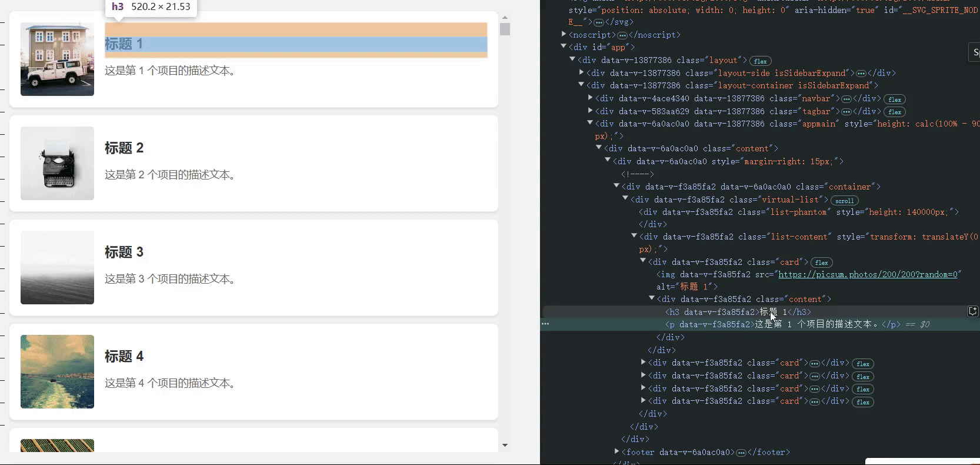Expand the layout-side node
Viewport: 980px width, 465px height.
pyautogui.click(x=582, y=73)
